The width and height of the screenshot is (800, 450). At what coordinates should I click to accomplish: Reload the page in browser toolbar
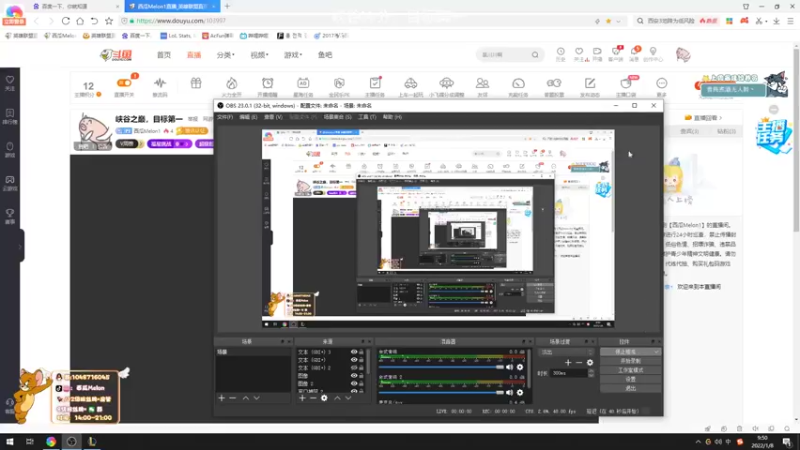pos(66,21)
